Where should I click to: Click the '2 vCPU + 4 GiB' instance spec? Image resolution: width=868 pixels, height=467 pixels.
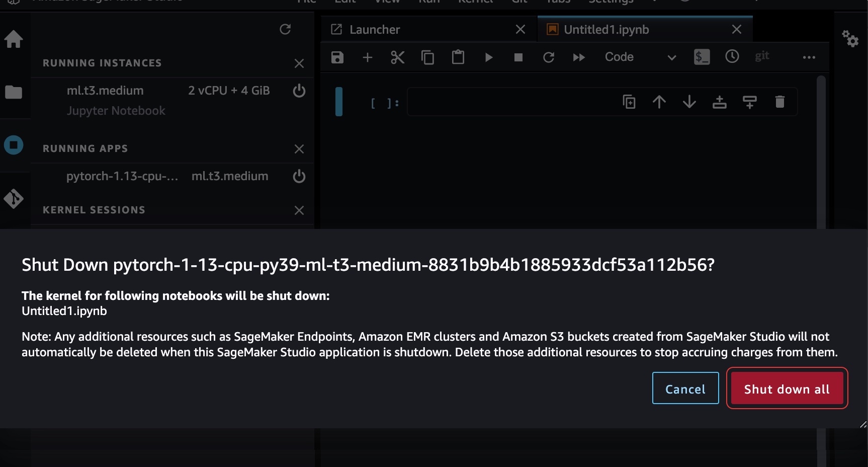click(229, 91)
